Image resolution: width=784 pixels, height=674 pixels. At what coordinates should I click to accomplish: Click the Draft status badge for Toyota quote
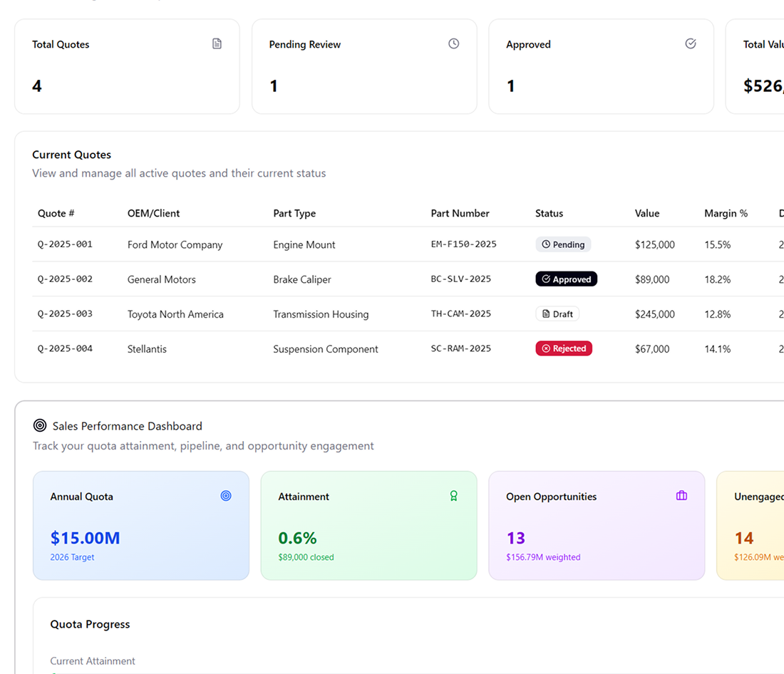coord(557,313)
